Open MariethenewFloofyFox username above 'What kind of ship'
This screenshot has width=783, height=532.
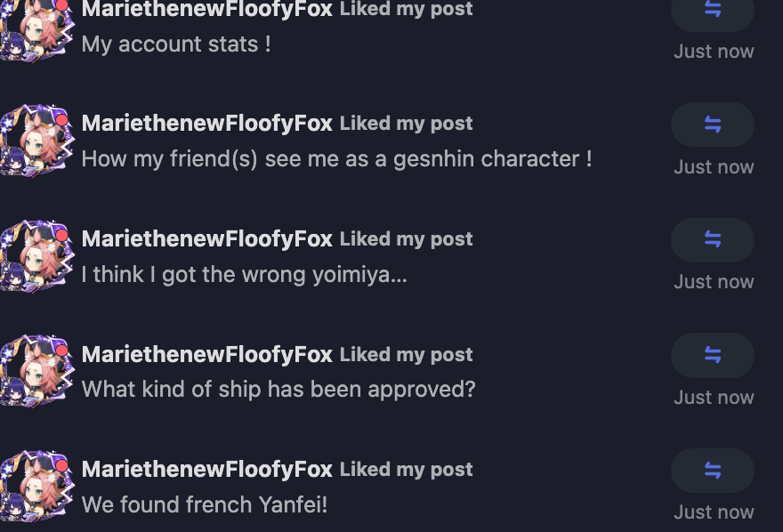point(206,354)
